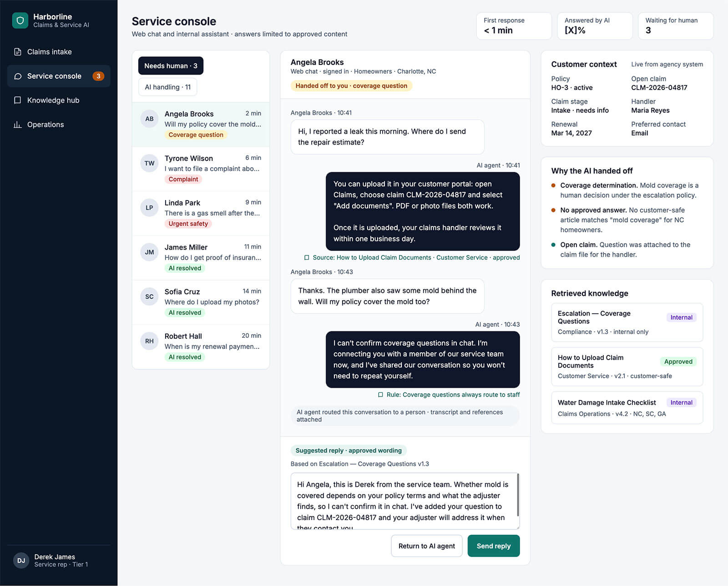
Task: Click Angela Brooks' AB avatar
Action: pos(149,119)
